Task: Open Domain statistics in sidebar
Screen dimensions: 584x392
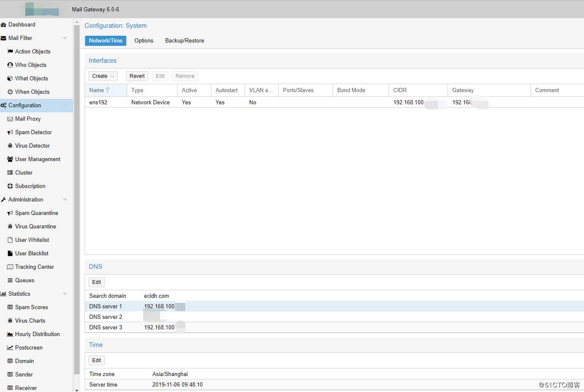Action: pyautogui.click(x=24, y=361)
